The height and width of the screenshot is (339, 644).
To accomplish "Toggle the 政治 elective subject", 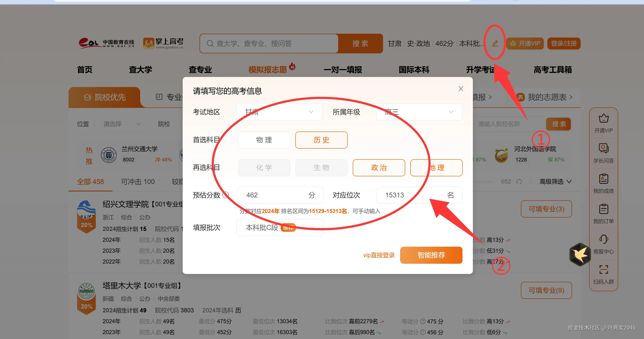I will click(379, 168).
